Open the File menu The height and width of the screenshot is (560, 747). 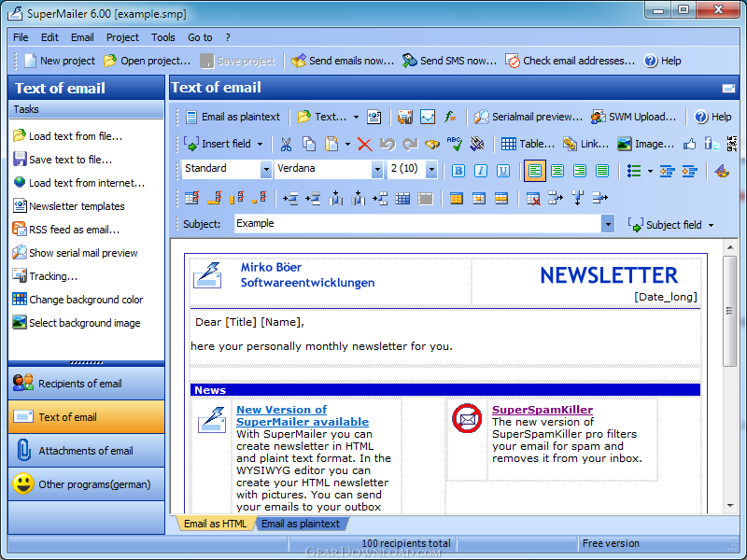coord(21,37)
